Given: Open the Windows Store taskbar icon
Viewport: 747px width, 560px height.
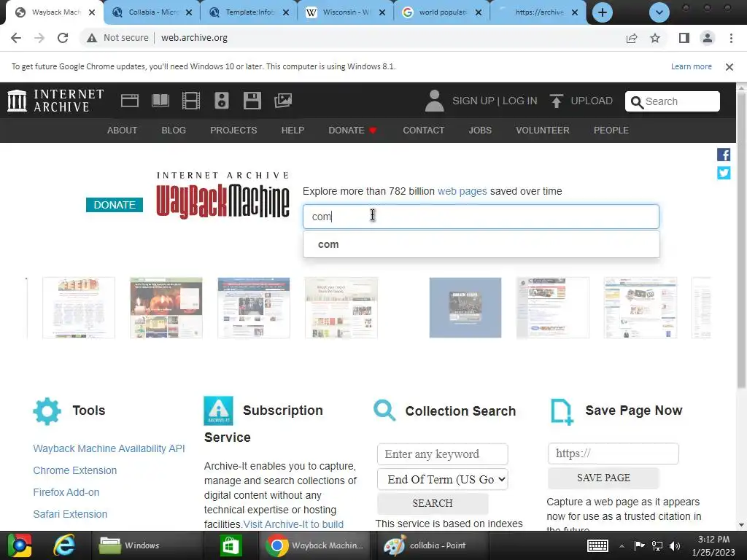Looking at the screenshot, I should point(231,545).
